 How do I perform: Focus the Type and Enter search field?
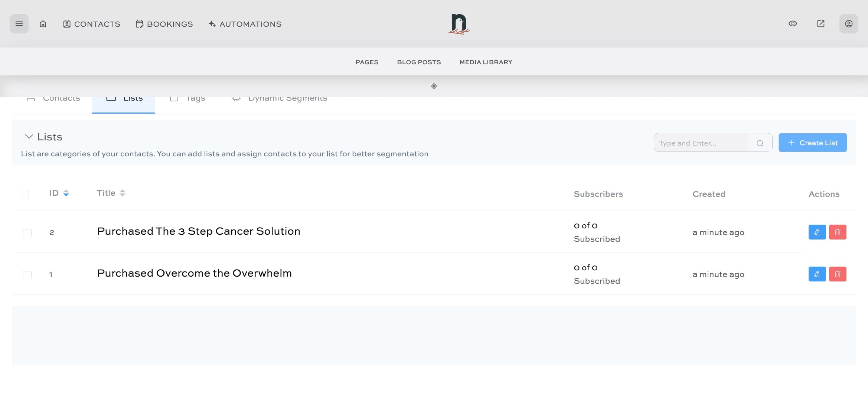tap(701, 143)
